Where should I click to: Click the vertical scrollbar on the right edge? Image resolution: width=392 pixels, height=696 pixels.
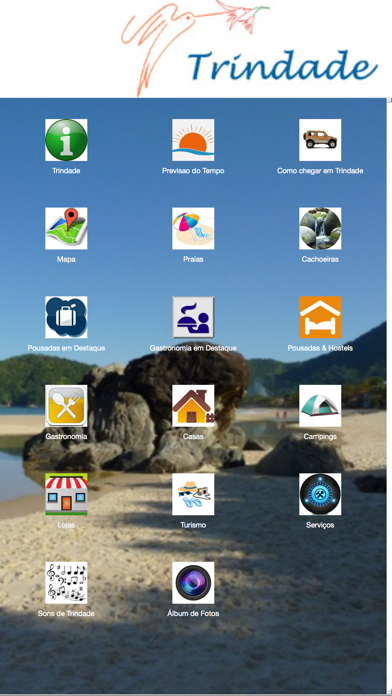pyautogui.click(x=389, y=395)
